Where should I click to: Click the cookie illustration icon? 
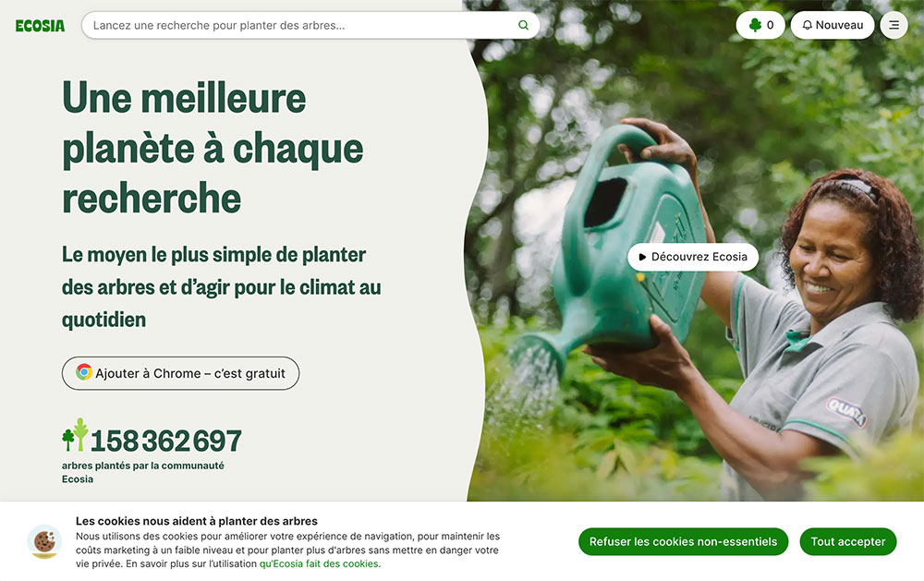[x=44, y=541]
